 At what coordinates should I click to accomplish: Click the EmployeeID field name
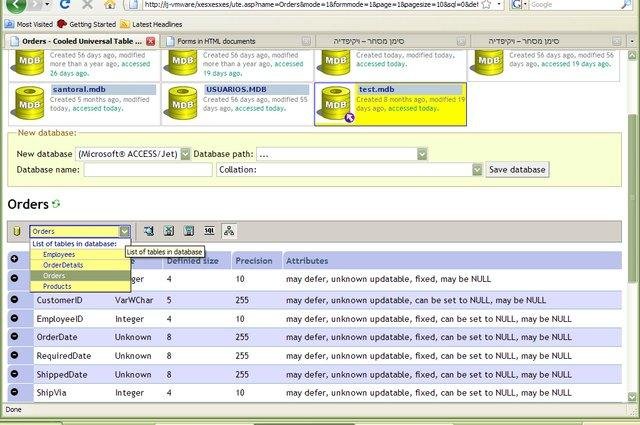click(60, 319)
